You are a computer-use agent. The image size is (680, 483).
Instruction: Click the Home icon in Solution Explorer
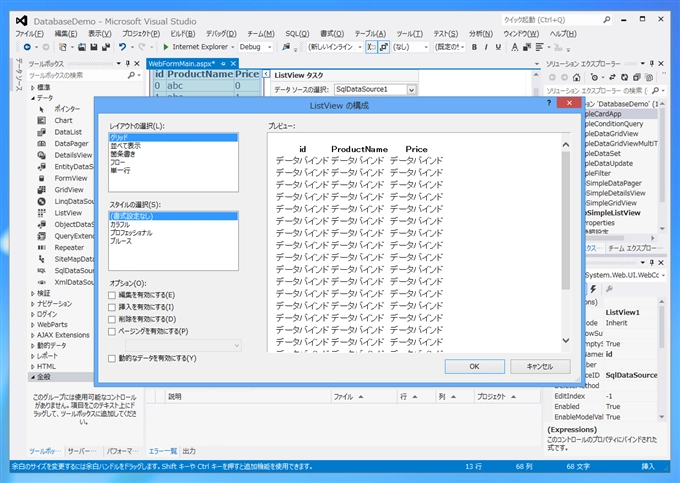point(576,77)
